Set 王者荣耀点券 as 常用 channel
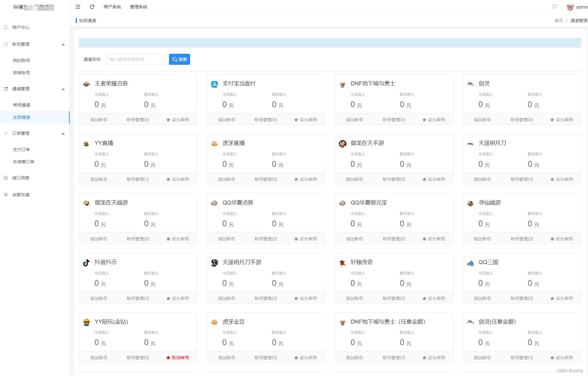 click(177, 119)
